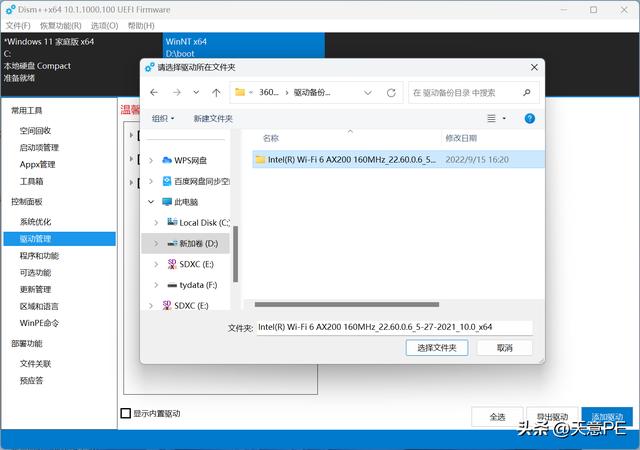Open 更新管理 in Dism++ sidebar

[36, 289]
